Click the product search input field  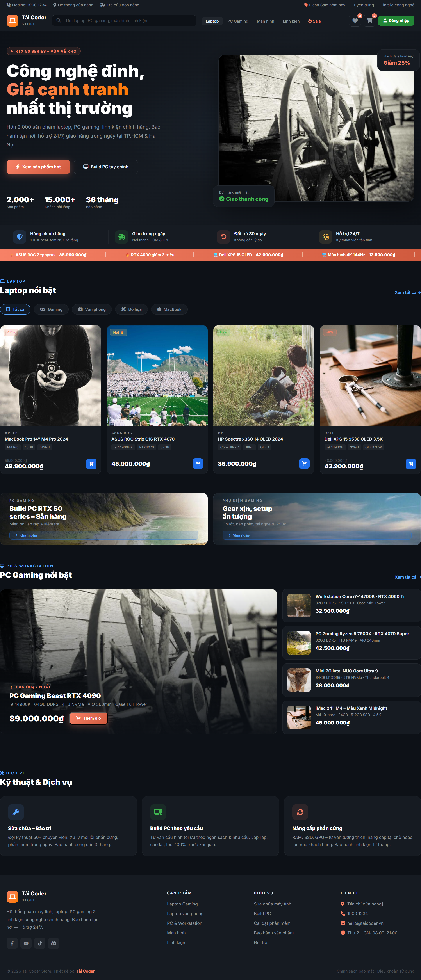126,21
